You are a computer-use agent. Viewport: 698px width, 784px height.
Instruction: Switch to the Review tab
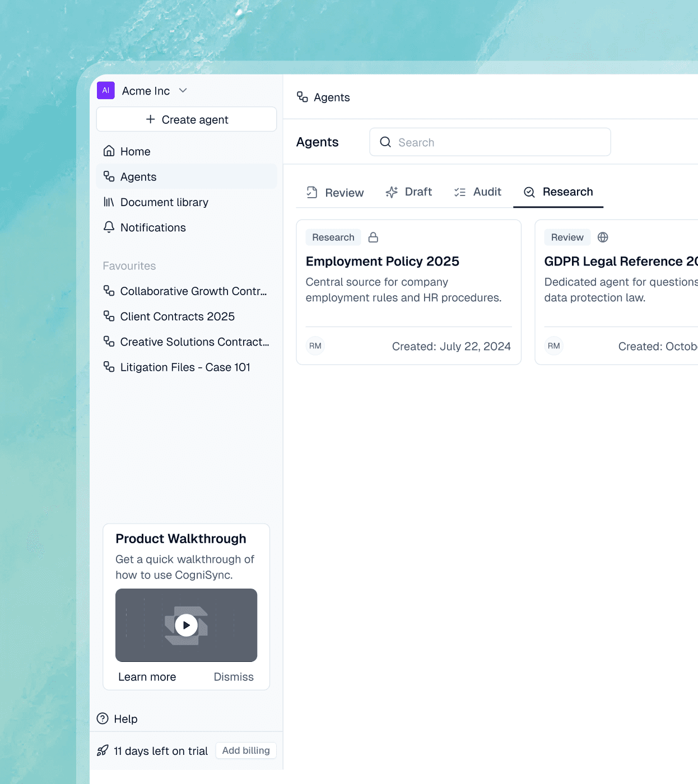(x=335, y=193)
